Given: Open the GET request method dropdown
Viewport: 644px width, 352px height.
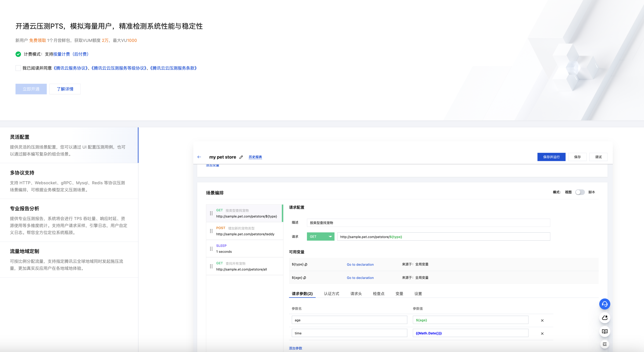Looking at the screenshot, I should click(x=320, y=236).
